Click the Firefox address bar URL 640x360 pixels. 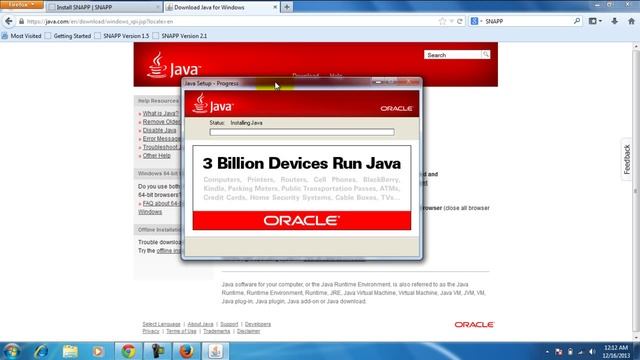point(100,21)
